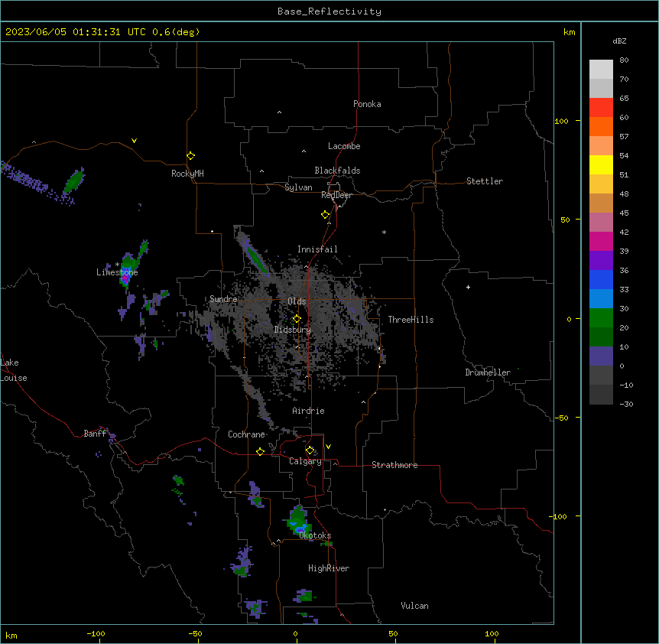Click the Didsbury label

pos(292,330)
